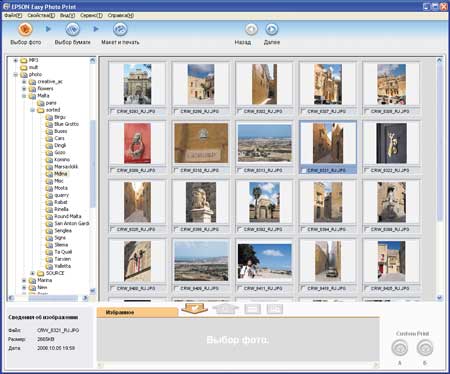This screenshot has height=374, width=450.
Task: Open the Вид menu
Action: click(67, 15)
